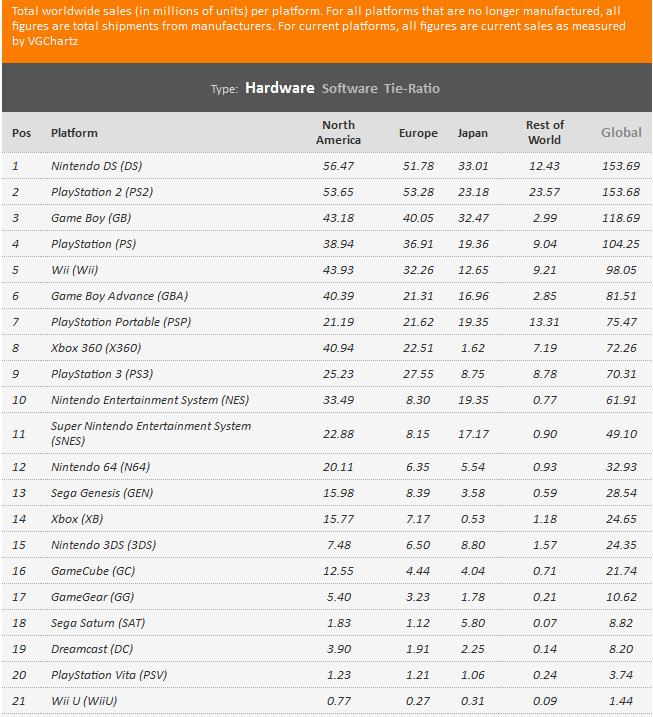
Task: Sort by the Pos column header
Action: pyautogui.click(x=21, y=133)
